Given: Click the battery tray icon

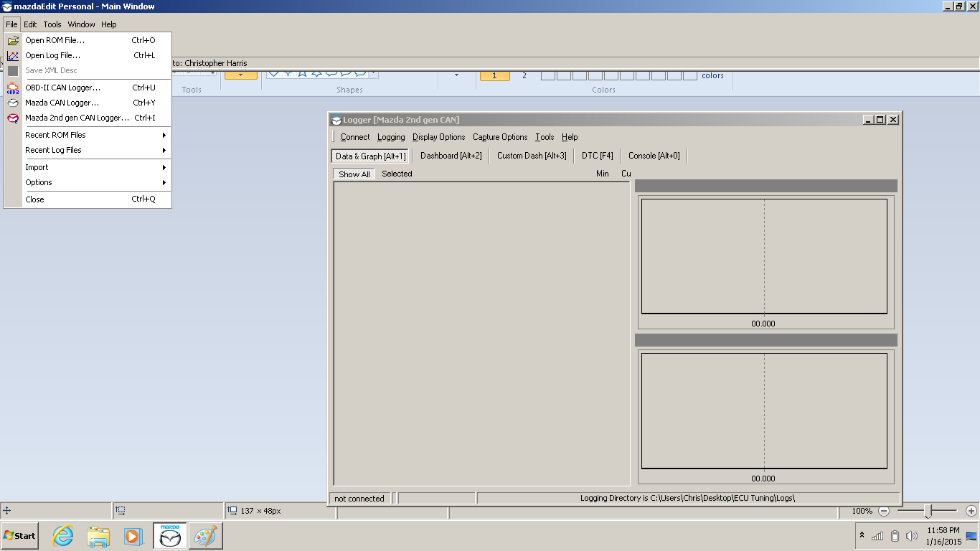Looking at the screenshot, I should pyautogui.click(x=895, y=536).
